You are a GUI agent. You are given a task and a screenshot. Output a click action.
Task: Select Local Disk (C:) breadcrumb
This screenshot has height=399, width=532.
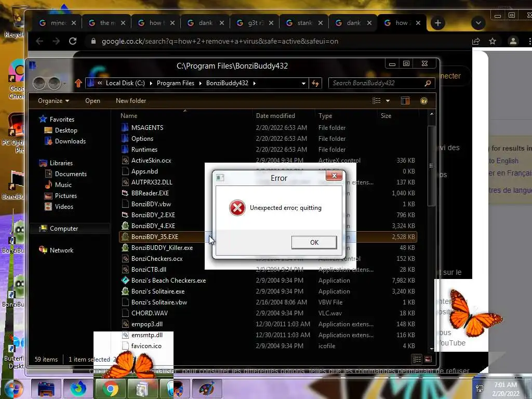[125, 83]
